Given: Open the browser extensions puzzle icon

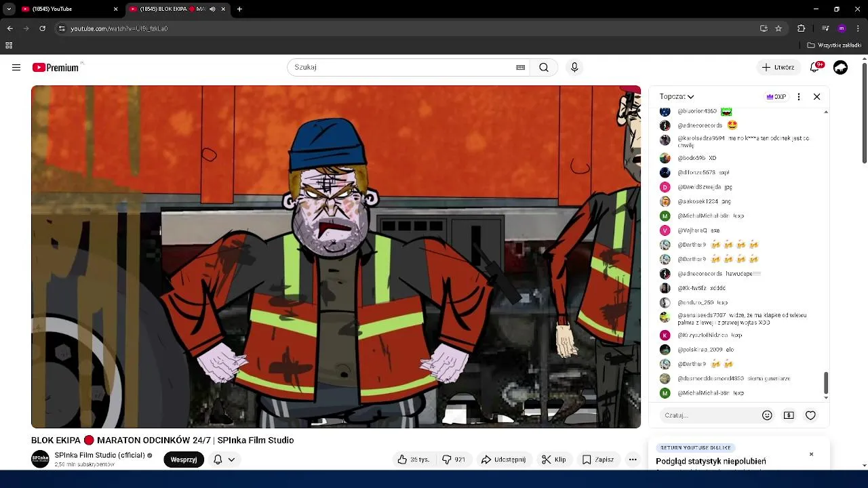Looking at the screenshot, I should pos(801,28).
